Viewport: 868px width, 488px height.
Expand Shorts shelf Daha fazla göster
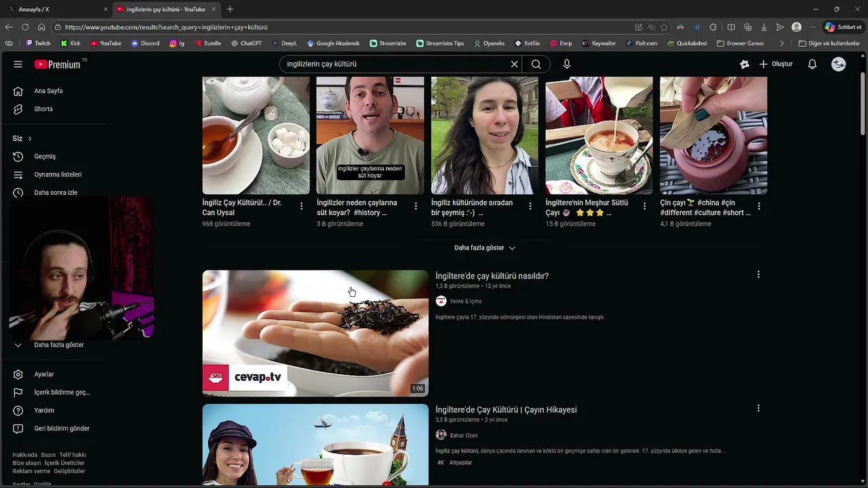click(x=485, y=248)
